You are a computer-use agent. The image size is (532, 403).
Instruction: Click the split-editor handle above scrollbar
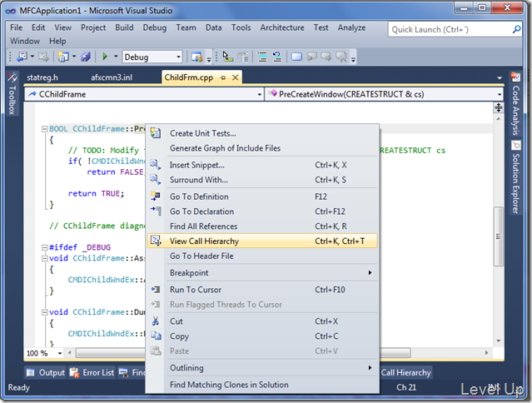(498, 108)
